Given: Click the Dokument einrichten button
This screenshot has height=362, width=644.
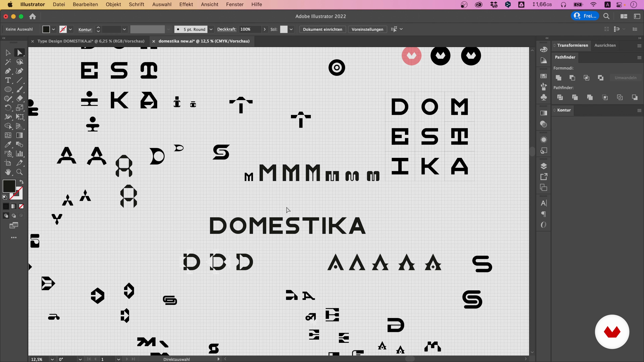Looking at the screenshot, I should [323, 29].
